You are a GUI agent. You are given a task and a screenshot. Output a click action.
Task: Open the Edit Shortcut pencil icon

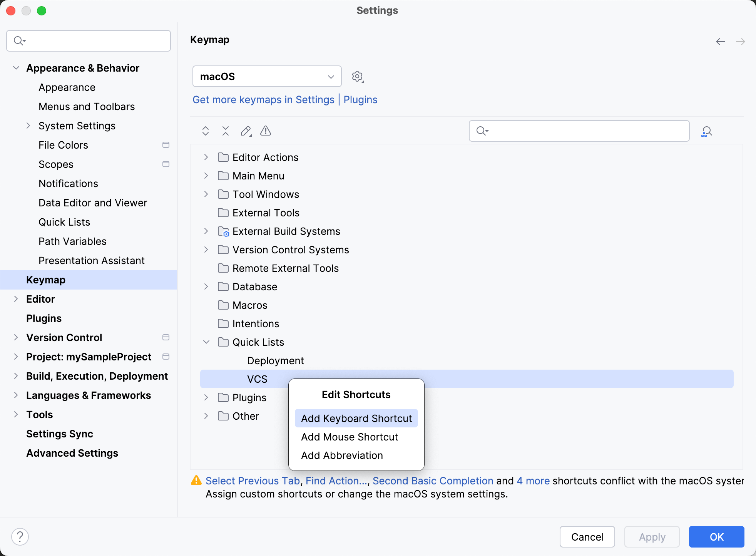click(245, 131)
